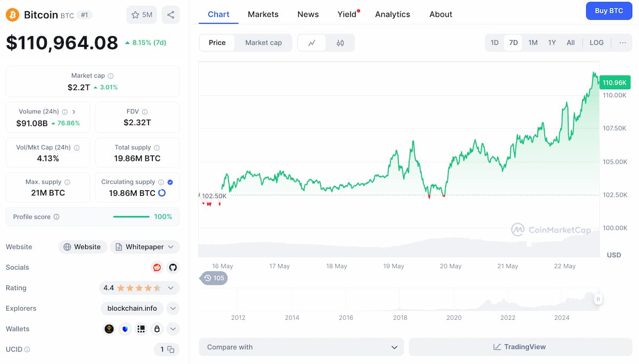Open Market cap info tooltip icon
Screen dimensions: 639x364
pyautogui.click(x=111, y=76)
